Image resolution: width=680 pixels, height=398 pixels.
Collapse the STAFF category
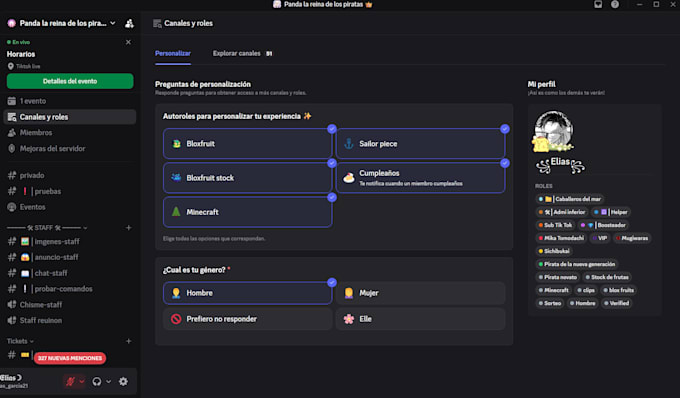coord(47,228)
